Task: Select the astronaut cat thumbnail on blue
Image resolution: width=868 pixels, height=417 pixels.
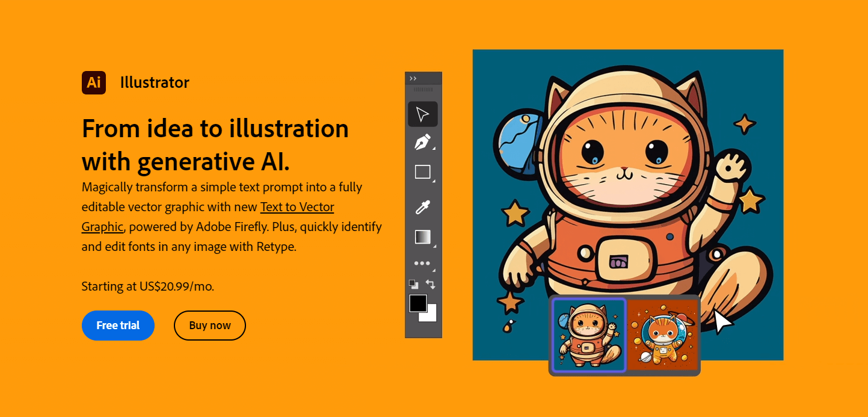Action: click(589, 335)
